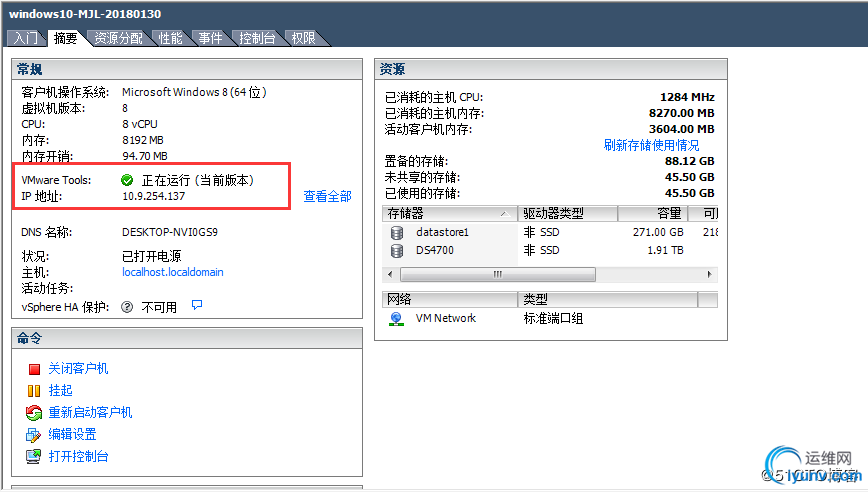The width and height of the screenshot is (868, 492).
Task: Click the IP address 10.9.254.137
Action: [x=153, y=196]
